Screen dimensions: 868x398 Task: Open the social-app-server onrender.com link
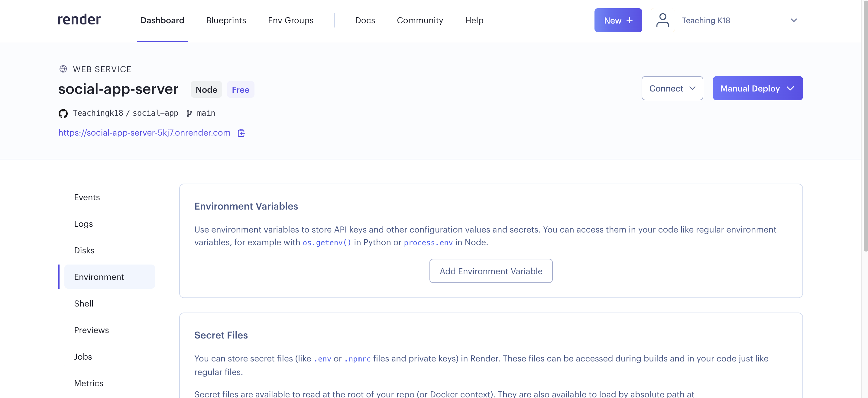click(x=144, y=133)
